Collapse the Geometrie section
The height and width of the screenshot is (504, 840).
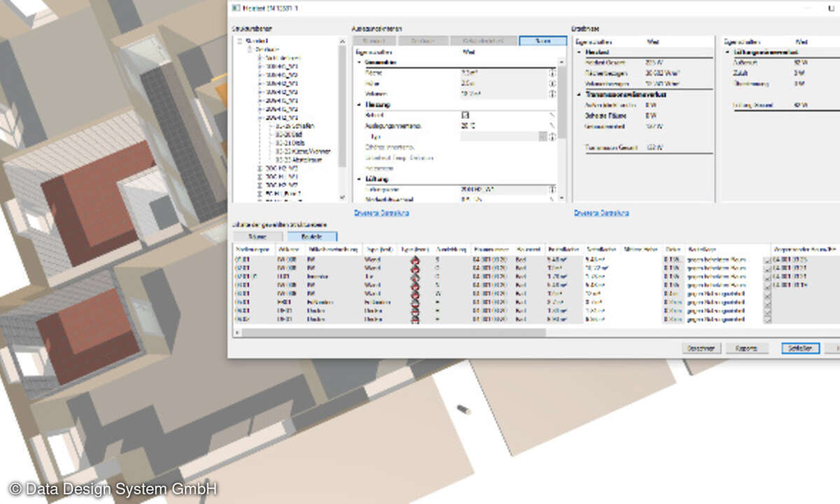click(x=359, y=62)
